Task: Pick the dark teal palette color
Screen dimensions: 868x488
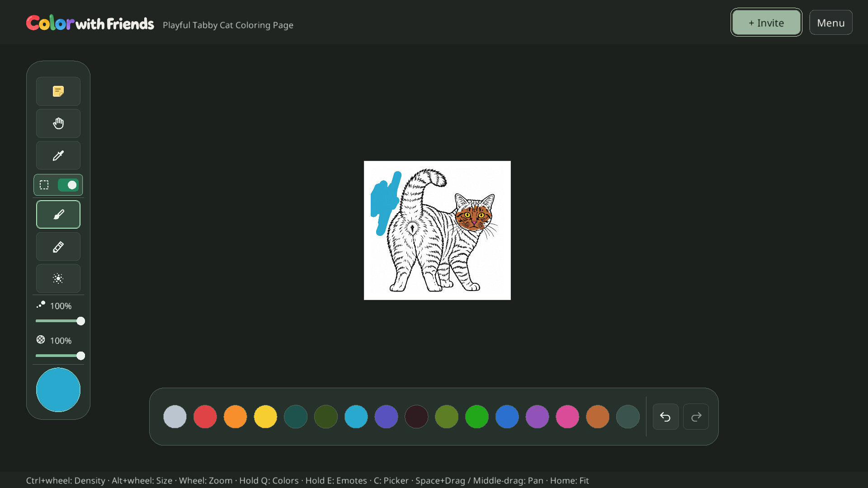Action: click(x=296, y=417)
